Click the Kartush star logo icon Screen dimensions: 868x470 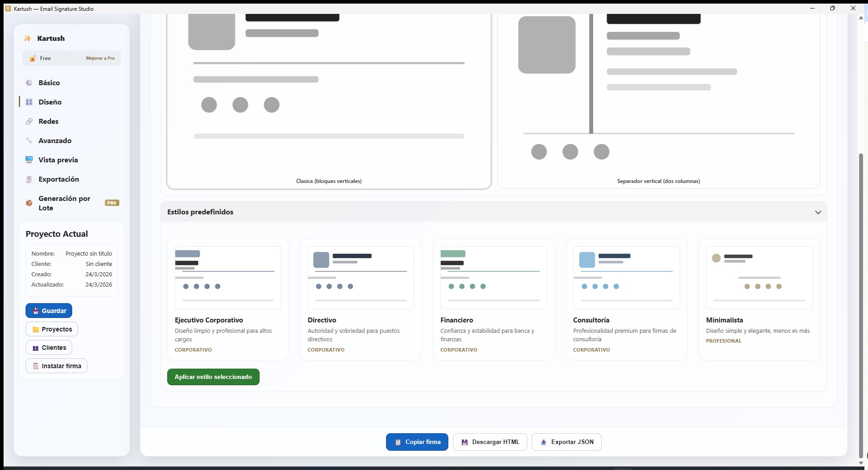tap(28, 39)
